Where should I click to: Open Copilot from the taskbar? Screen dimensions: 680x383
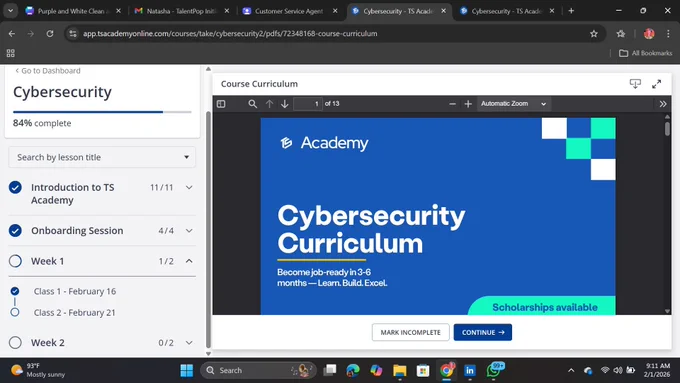pyautogui.click(x=376, y=370)
